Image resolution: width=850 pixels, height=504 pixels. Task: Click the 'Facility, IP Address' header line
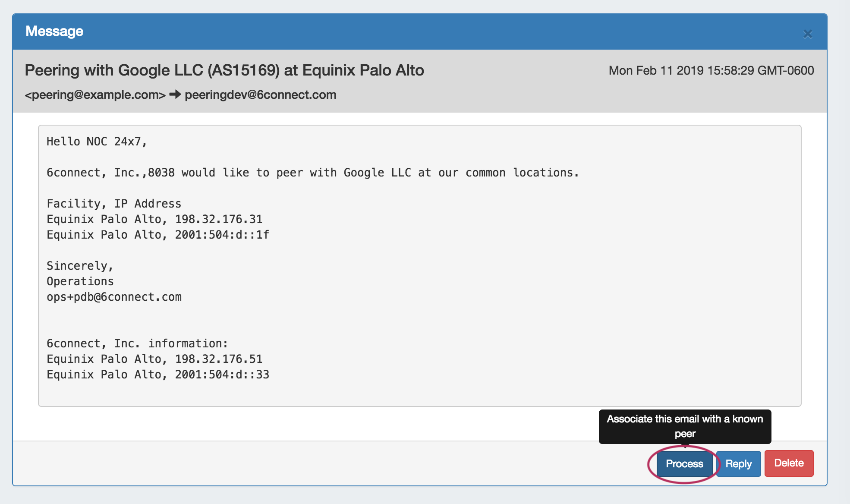(x=114, y=204)
